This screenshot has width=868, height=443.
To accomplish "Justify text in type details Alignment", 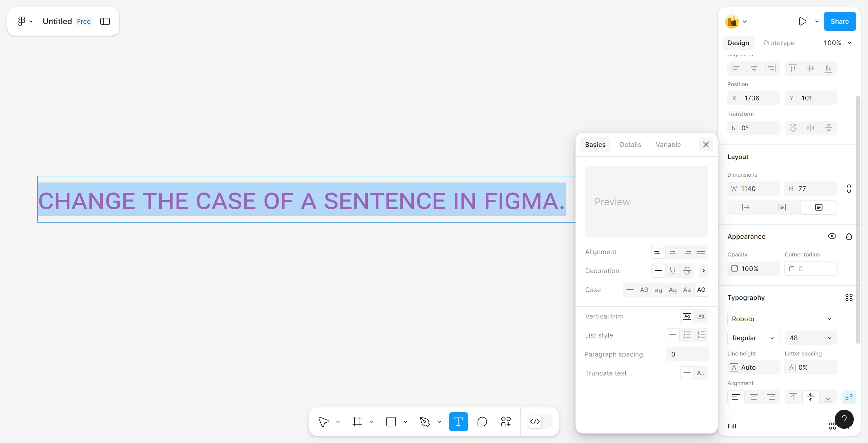I will point(701,252).
